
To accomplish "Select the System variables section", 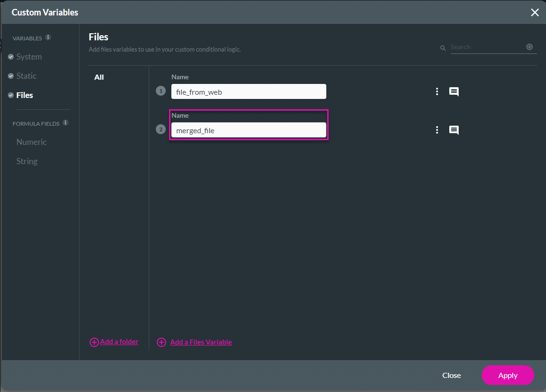I will [x=29, y=57].
